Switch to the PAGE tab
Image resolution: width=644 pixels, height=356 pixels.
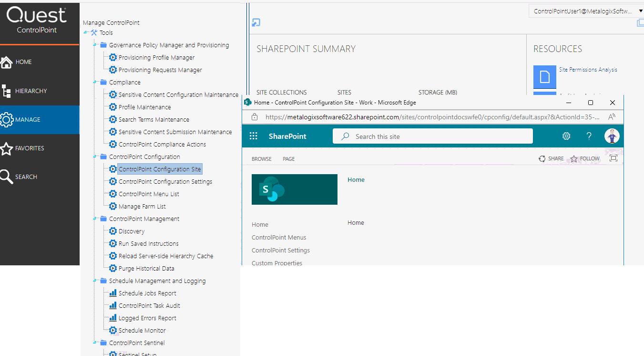point(288,158)
